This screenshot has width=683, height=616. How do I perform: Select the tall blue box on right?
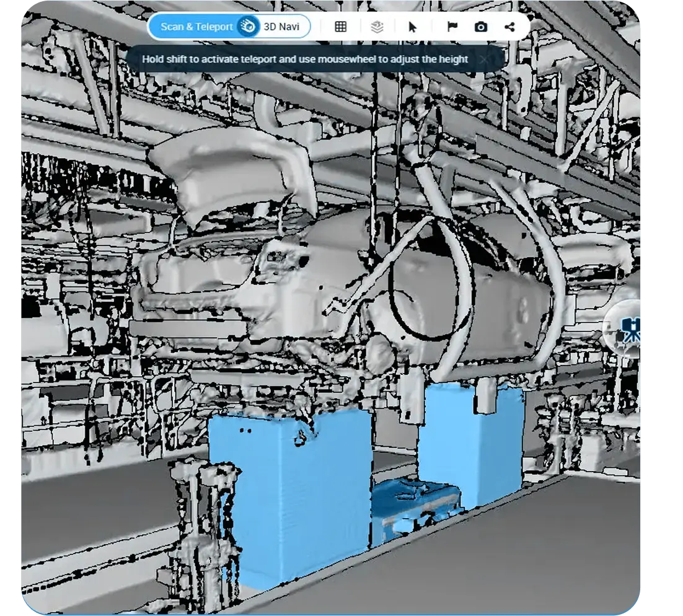(471, 440)
